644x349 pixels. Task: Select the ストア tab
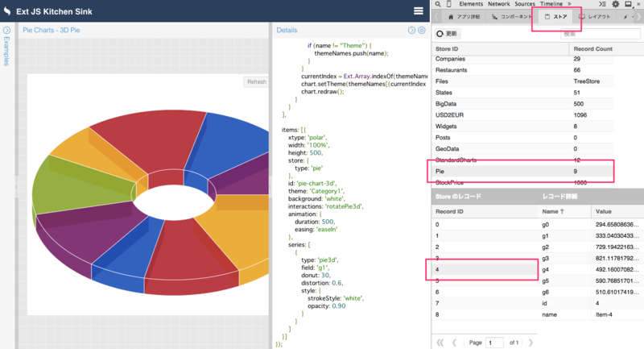tap(555, 17)
